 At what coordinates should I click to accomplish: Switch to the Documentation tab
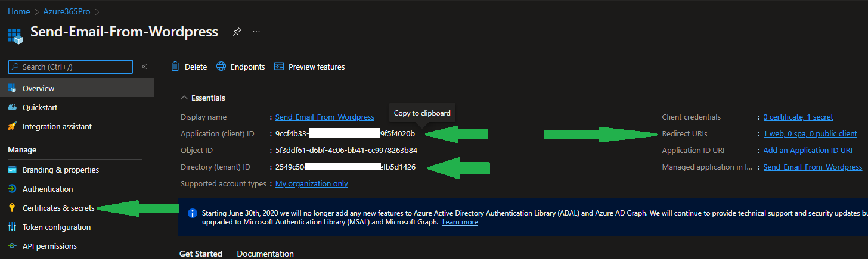pyautogui.click(x=265, y=254)
